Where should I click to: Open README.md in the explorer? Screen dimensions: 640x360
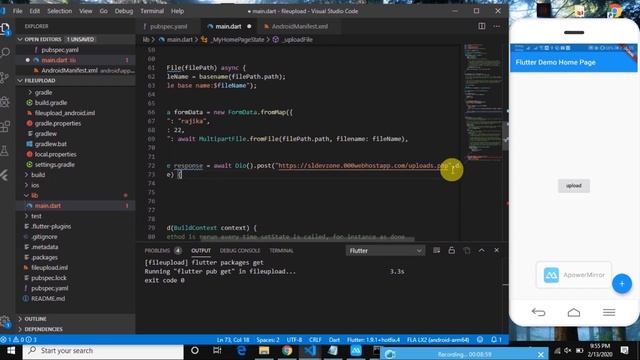[76, 298]
